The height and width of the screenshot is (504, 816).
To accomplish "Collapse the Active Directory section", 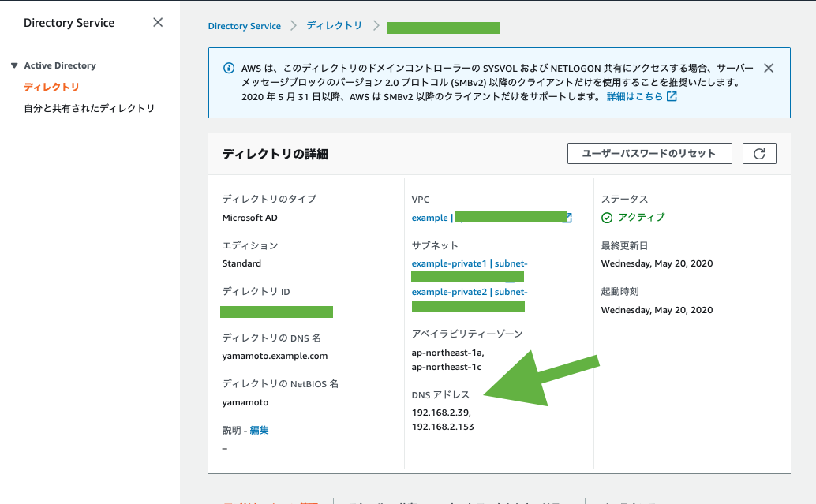I will pos(14,65).
